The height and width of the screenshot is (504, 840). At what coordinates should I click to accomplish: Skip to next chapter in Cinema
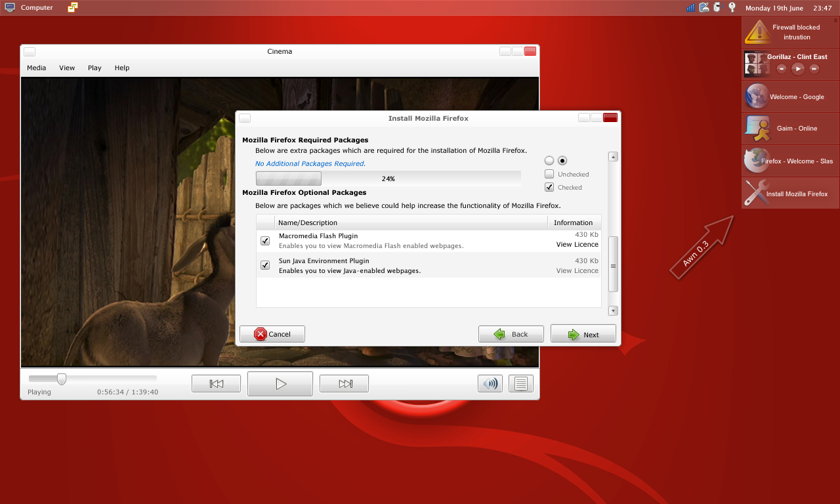pos(344,384)
